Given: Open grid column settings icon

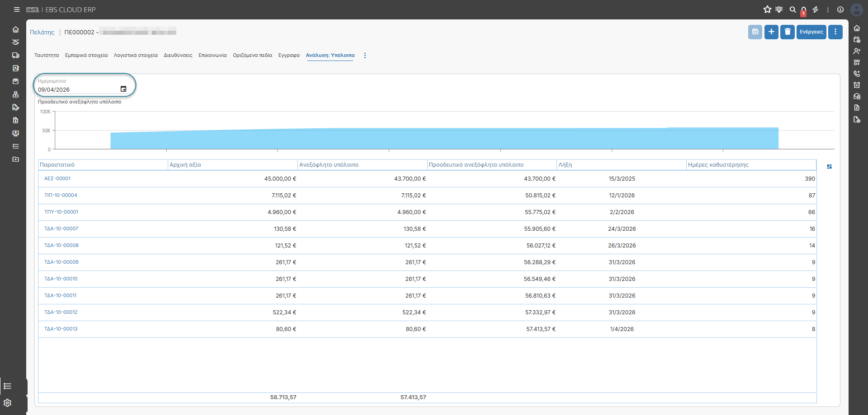Looking at the screenshot, I should pyautogui.click(x=829, y=167).
